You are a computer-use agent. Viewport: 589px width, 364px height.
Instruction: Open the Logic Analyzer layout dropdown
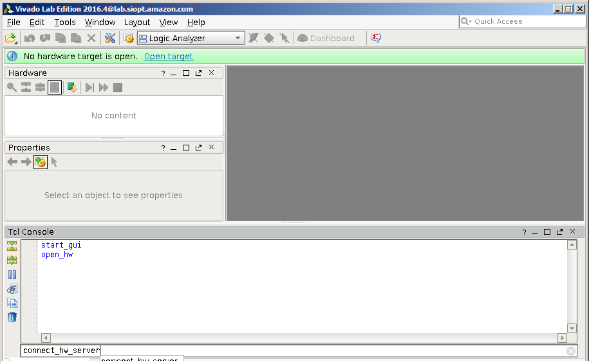pos(191,39)
